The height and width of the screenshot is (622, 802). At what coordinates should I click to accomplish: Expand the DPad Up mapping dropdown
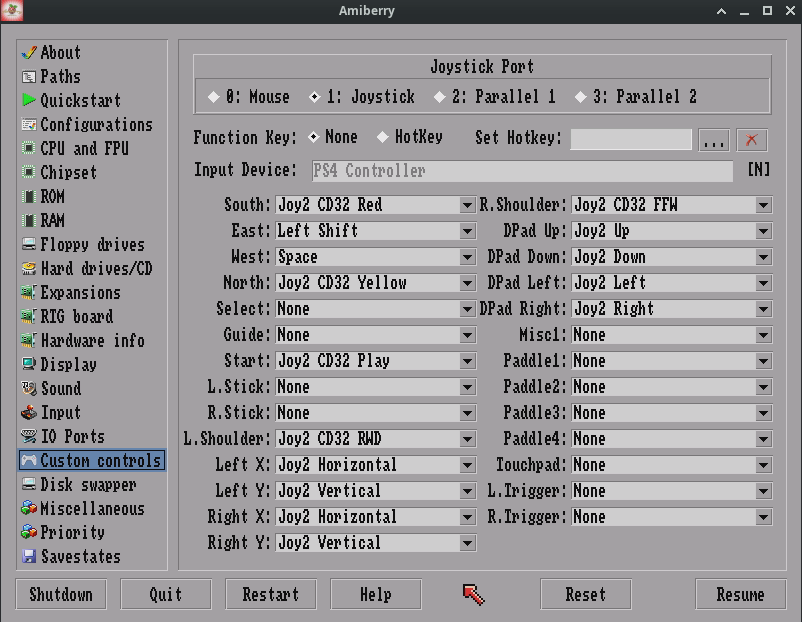point(761,230)
